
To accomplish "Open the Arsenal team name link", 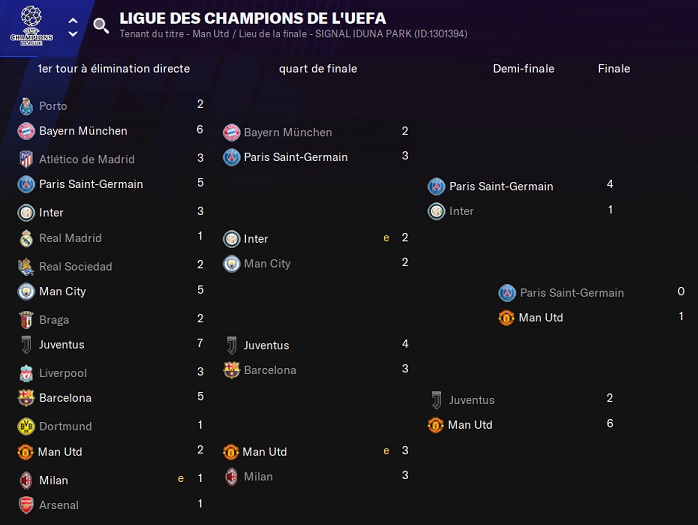I will click(x=59, y=505).
